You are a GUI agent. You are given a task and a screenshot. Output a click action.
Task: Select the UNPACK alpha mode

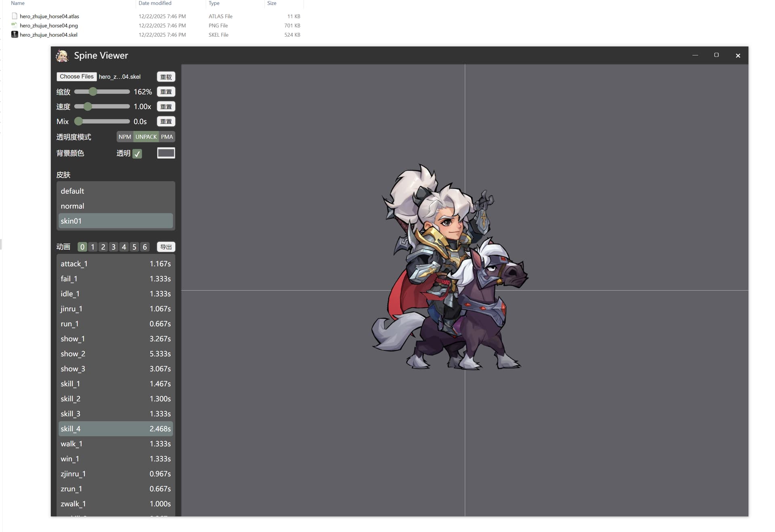pos(146,137)
